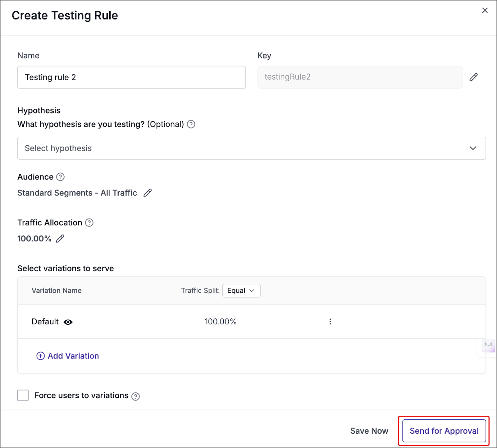Click the hypothesis dropdown chevron arrow
This screenshot has height=448, width=497.
473,148
